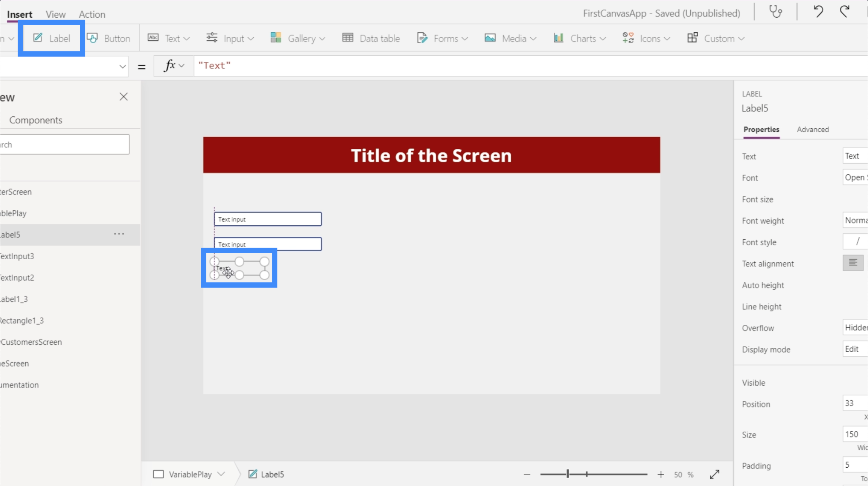Open the Custom components dropdown
This screenshot has width=868, height=486.
(716, 38)
